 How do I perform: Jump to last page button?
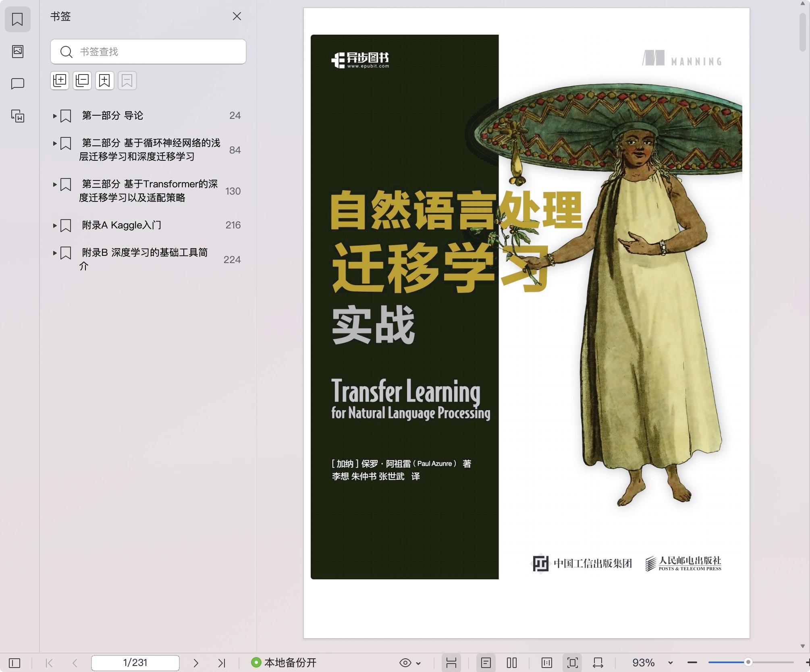222,663
